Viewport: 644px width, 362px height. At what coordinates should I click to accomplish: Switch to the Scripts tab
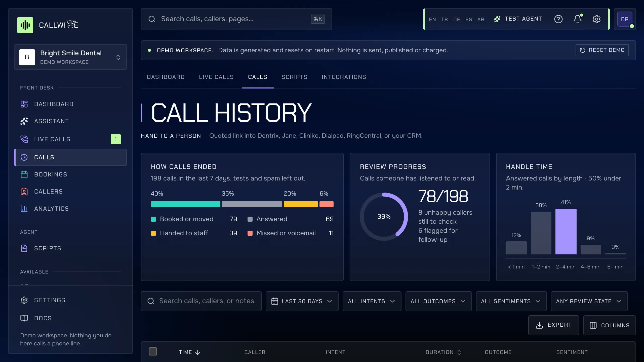coord(294,77)
